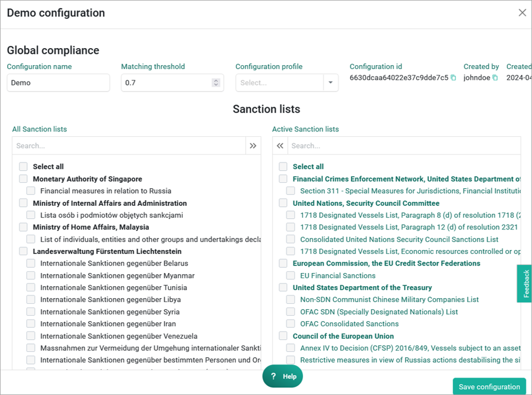The width and height of the screenshot is (532, 395).
Task: Copy the configuration id value
Action: [453, 78]
